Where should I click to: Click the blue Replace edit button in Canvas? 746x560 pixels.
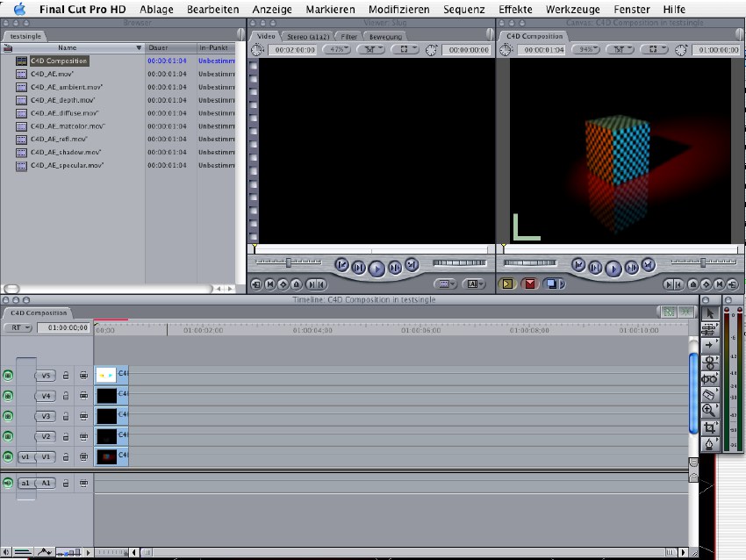pyautogui.click(x=553, y=284)
